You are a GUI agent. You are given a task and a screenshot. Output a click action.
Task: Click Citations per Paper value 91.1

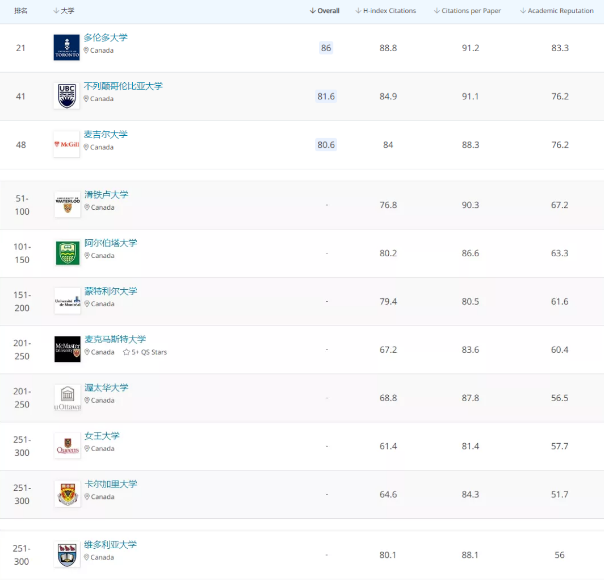(x=470, y=96)
